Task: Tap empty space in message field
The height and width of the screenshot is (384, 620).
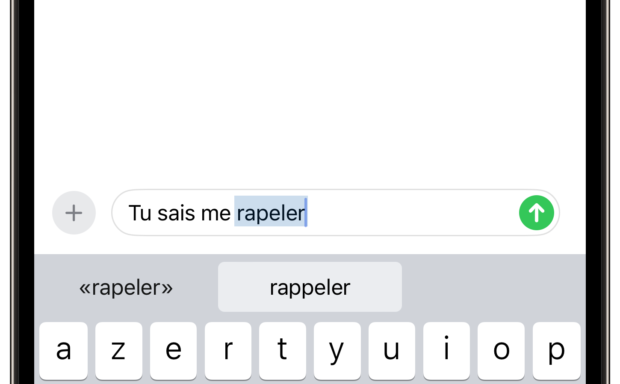Action: click(411, 213)
